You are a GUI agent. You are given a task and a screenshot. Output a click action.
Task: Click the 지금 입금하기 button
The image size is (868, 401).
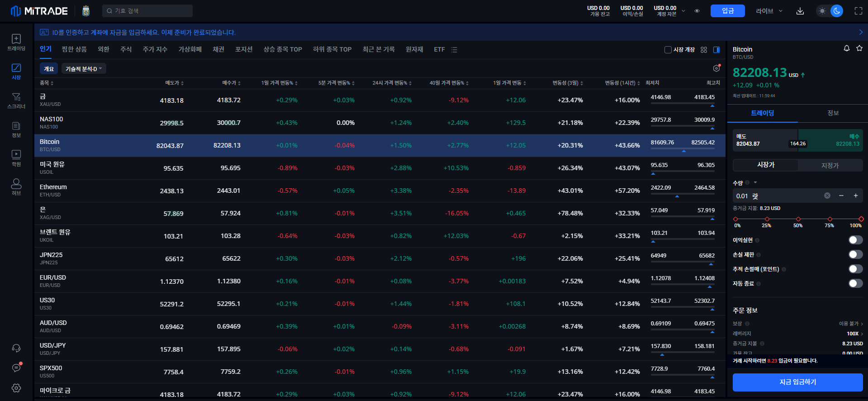tap(797, 382)
